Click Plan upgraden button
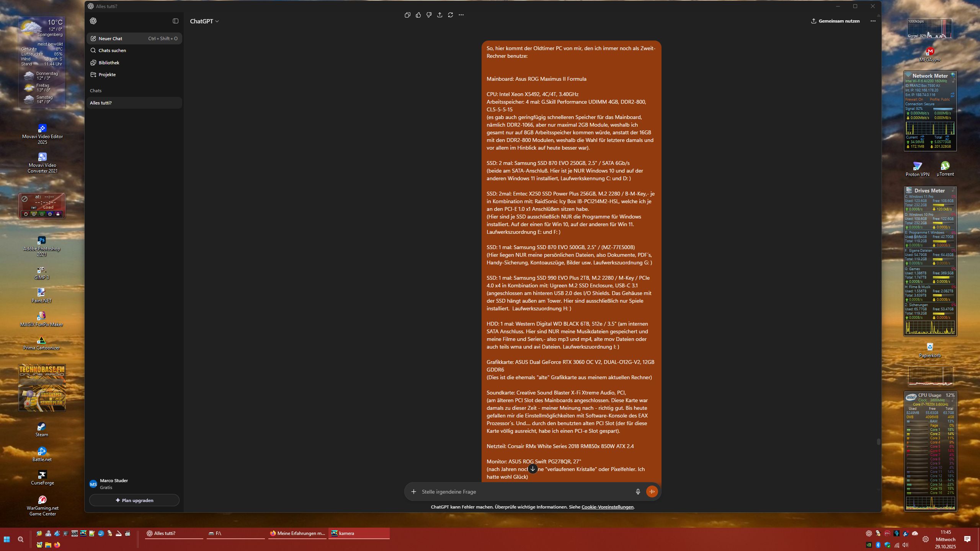The height and width of the screenshot is (551, 980). click(134, 500)
